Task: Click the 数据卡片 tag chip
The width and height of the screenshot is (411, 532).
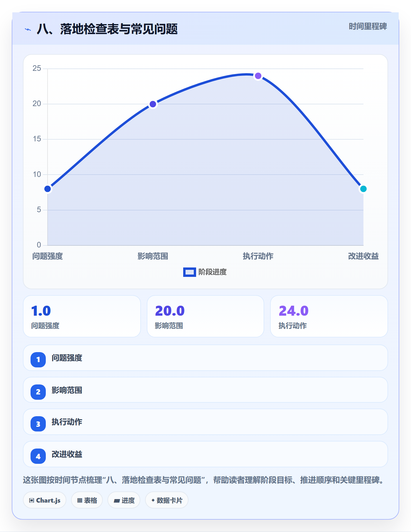Action: coord(167,500)
